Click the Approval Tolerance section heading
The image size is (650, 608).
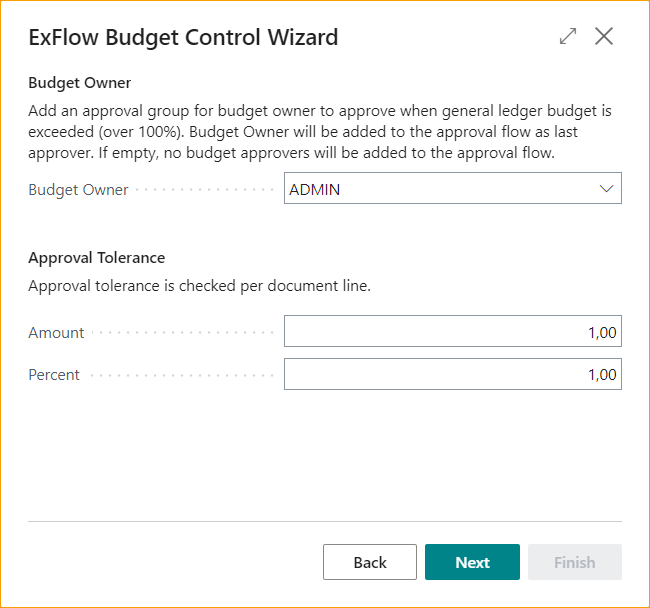click(x=97, y=258)
